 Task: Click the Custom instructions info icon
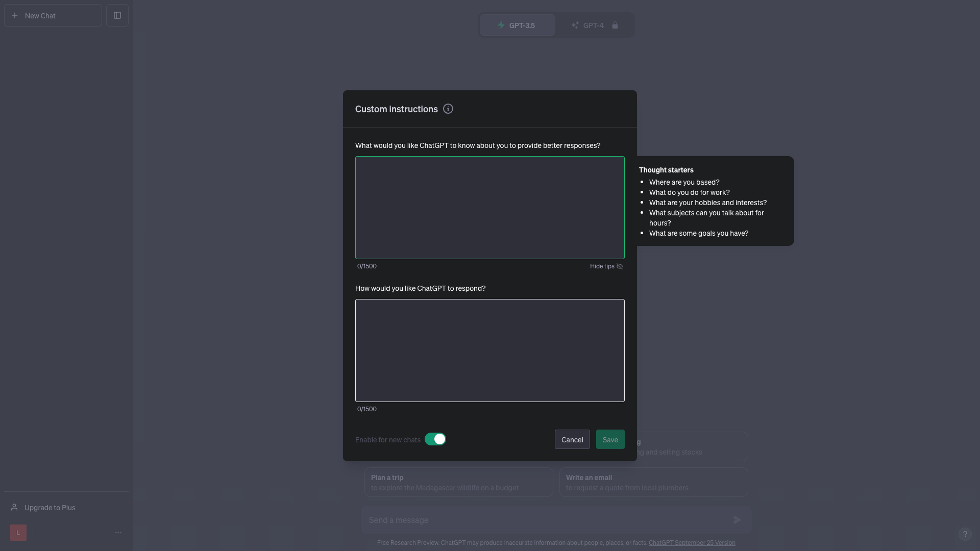point(448,109)
